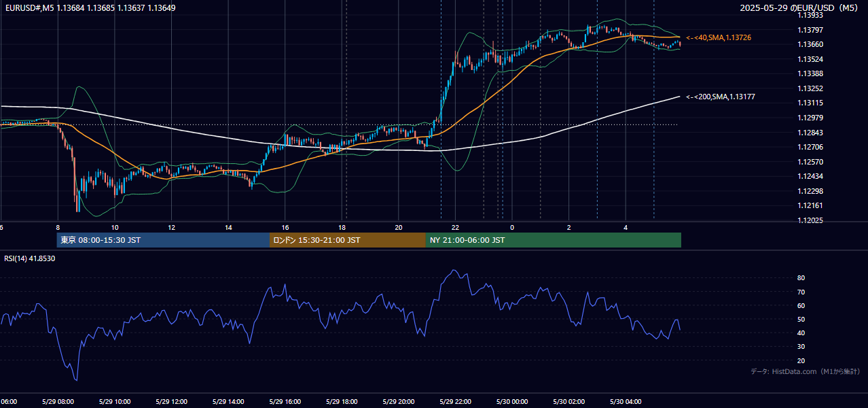868x408 pixels.
Task: Click hour label 22 under the price chart
Action: pyautogui.click(x=456, y=228)
